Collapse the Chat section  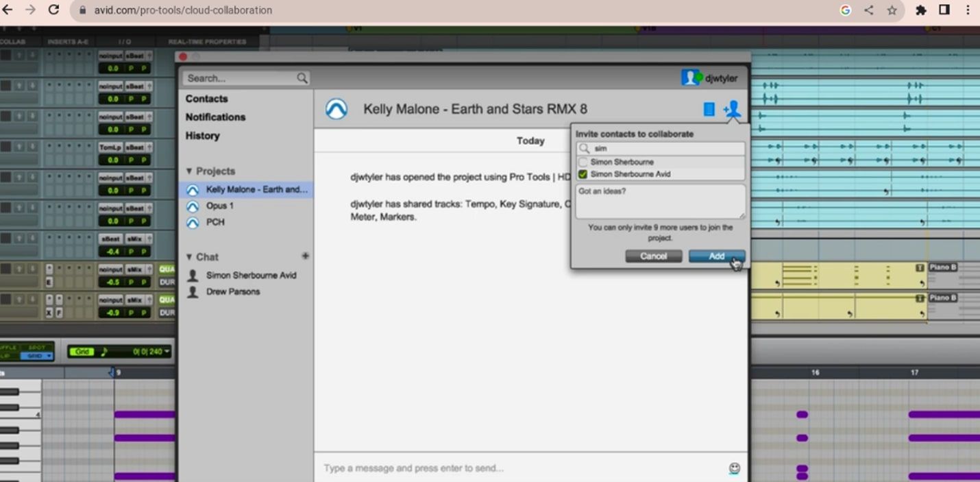coord(188,256)
